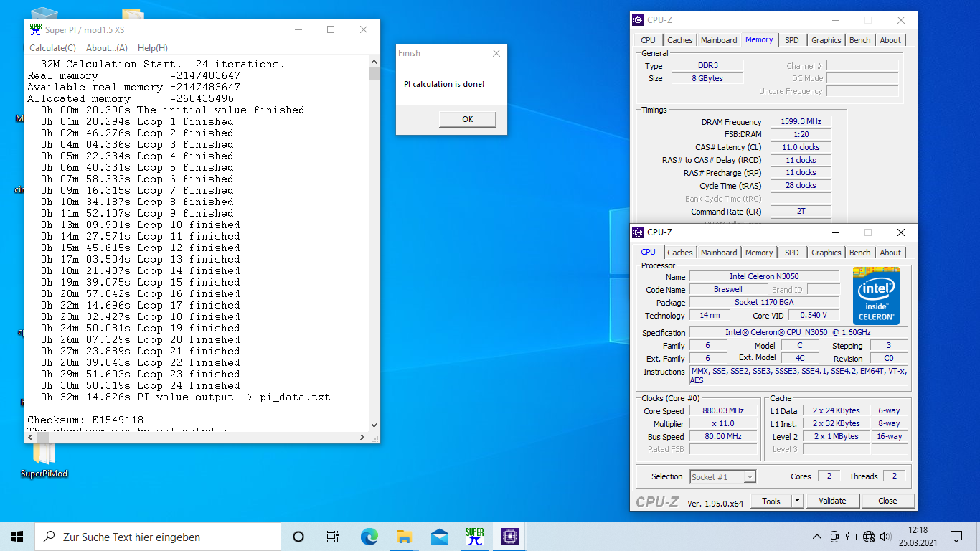Image resolution: width=980 pixels, height=551 pixels.
Task: Click the DRAM Frequency 1599.3 MHz value
Action: pyautogui.click(x=801, y=122)
